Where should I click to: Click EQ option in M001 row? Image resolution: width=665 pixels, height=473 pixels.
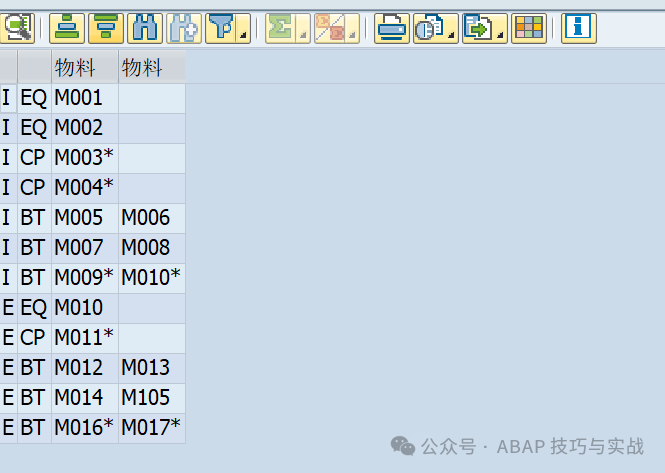[34, 98]
